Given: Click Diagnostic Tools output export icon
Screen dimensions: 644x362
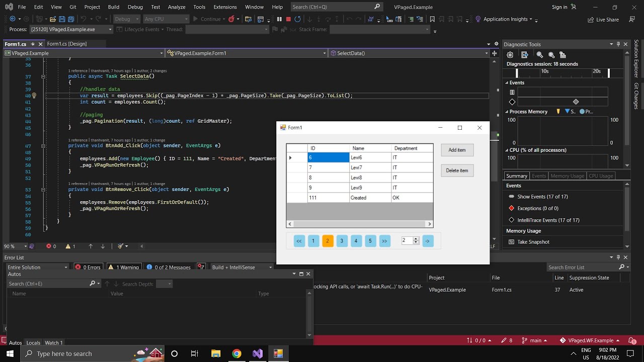Looking at the screenshot, I should tap(525, 55).
